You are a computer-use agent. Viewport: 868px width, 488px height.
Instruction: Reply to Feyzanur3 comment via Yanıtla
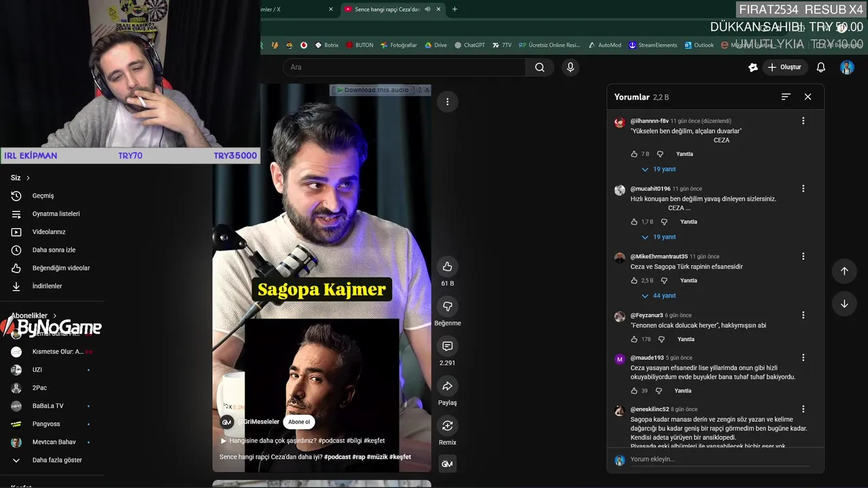coord(686,339)
